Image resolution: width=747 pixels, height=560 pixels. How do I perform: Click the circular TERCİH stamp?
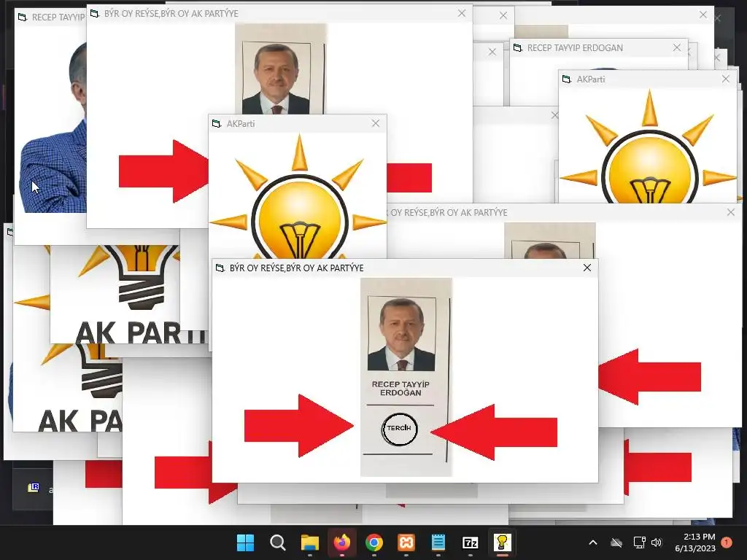[x=400, y=429]
